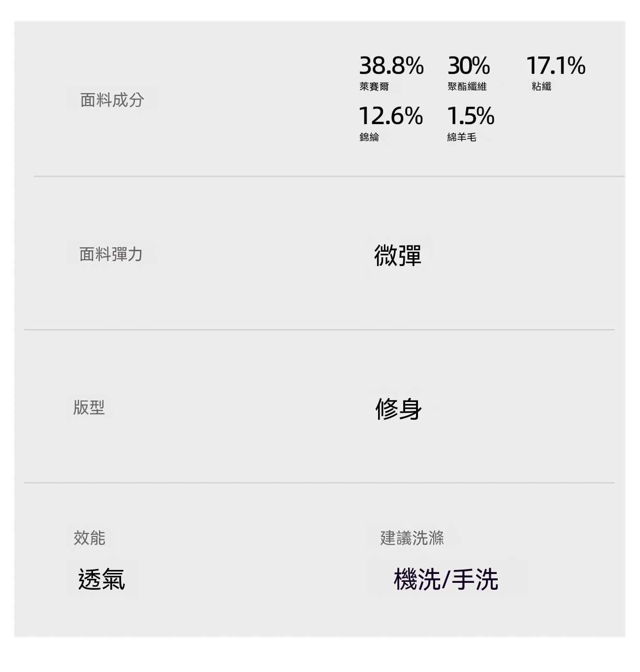This screenshot has width=640, height=672.
Task: Click the 面料彈力 label
Action: click(111, 254)
